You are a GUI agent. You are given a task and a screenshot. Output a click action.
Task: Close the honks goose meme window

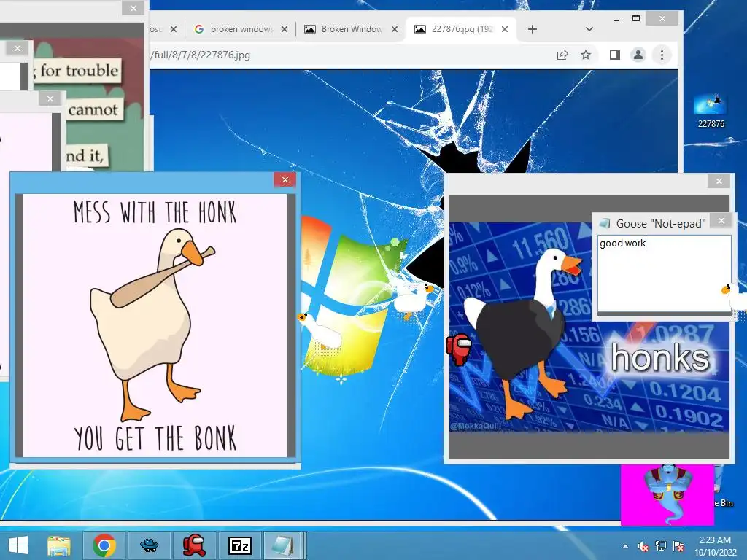(719, 181)
